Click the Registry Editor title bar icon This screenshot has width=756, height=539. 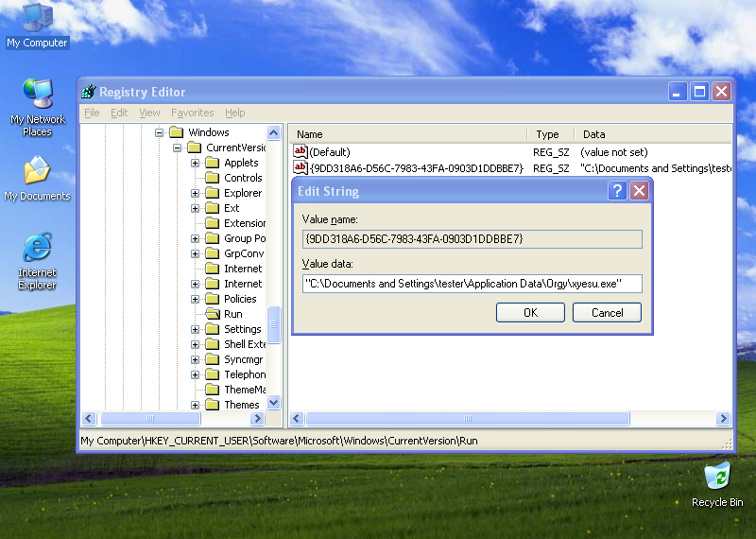(89, 92)
